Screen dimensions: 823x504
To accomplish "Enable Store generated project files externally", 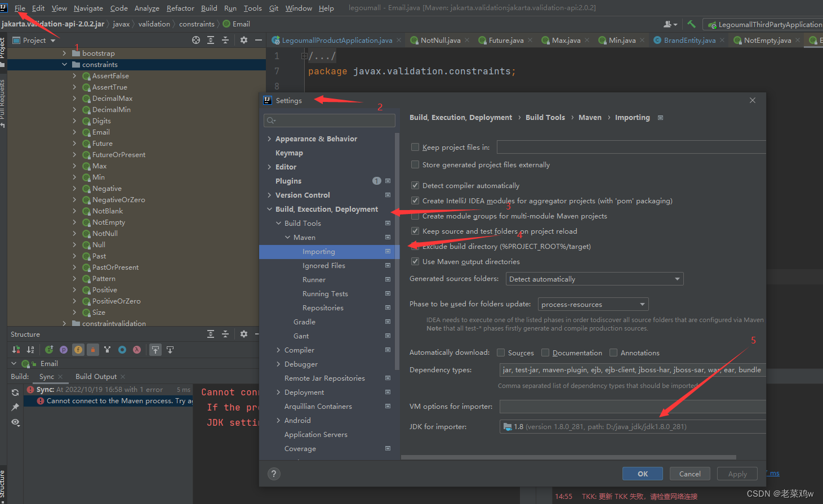I will coord(415,164).
